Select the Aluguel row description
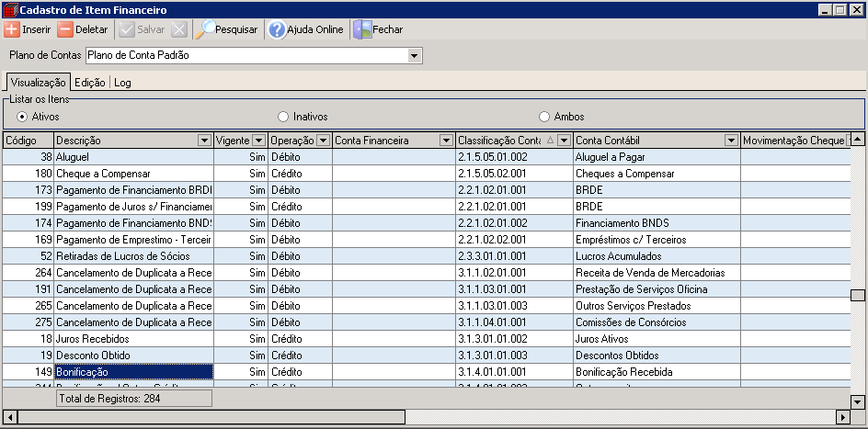Viewport: 868px width, 429px height. 133,157
